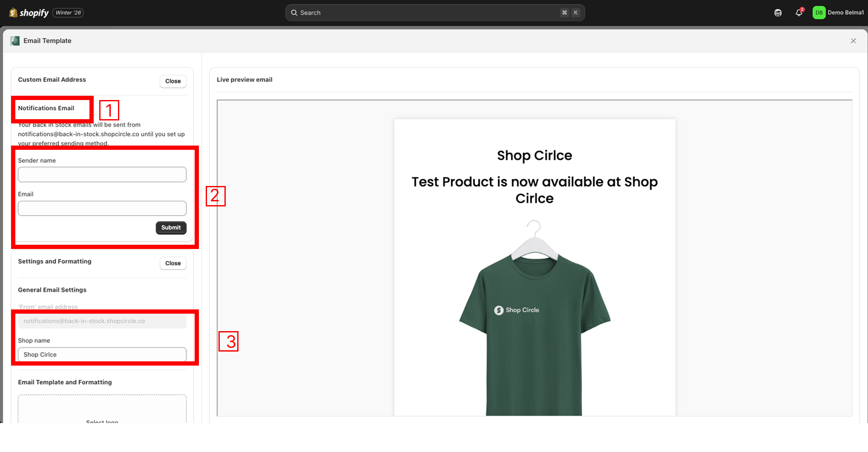Click the ⌘ K shortcut hint in the search bar
The width and height of the screenshot is (868, 452).
(x=570, y=13)
